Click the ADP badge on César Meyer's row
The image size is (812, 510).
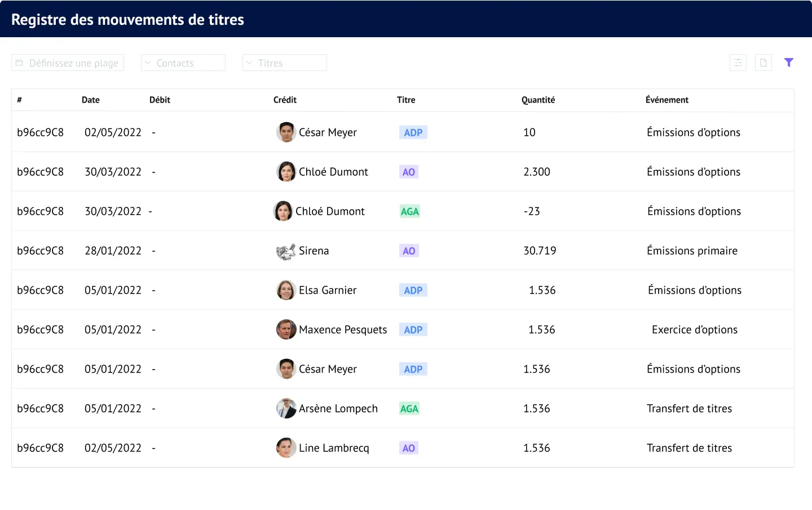tap(413, 132)
